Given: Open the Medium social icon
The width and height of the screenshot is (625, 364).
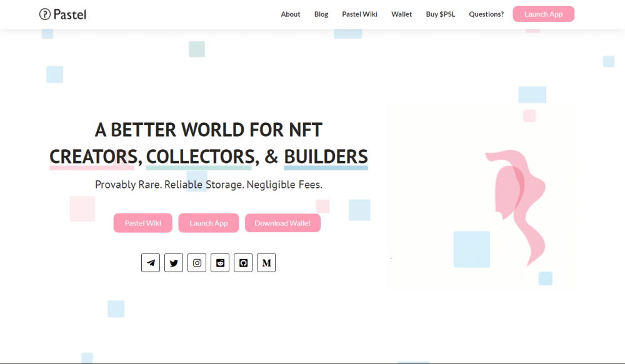Looking at the screenshot, I should tap(266, 263).
